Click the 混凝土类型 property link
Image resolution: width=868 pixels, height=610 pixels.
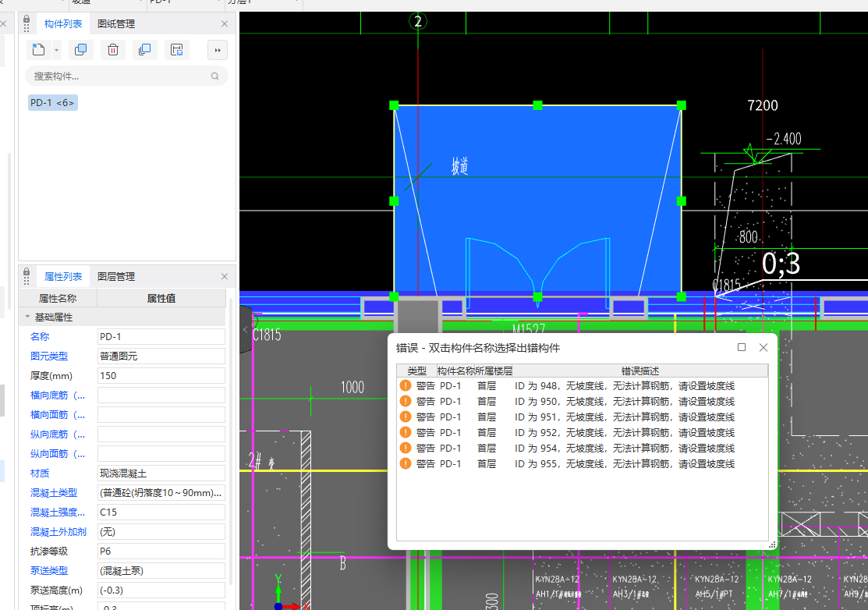tap(54, 493)
